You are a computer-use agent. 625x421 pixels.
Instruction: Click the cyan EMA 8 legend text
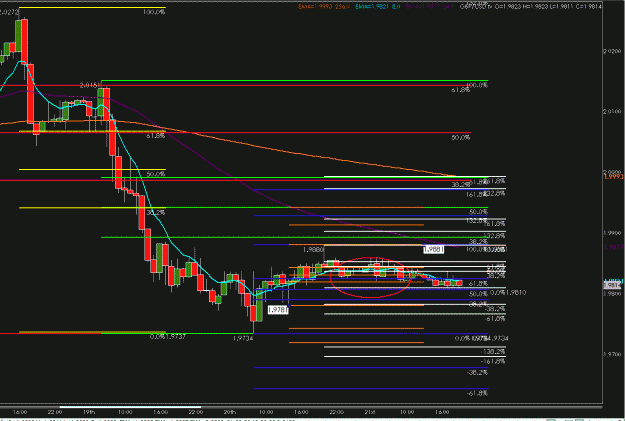(x=378, y=6)
